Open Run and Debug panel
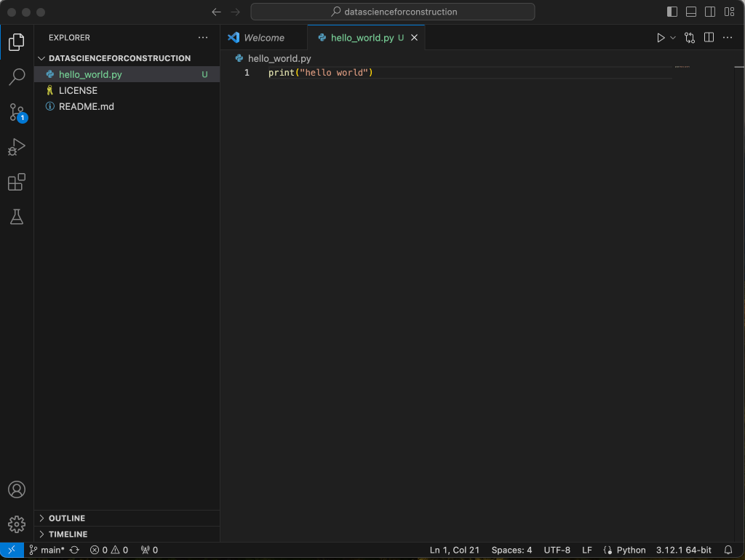 [17, 147]
